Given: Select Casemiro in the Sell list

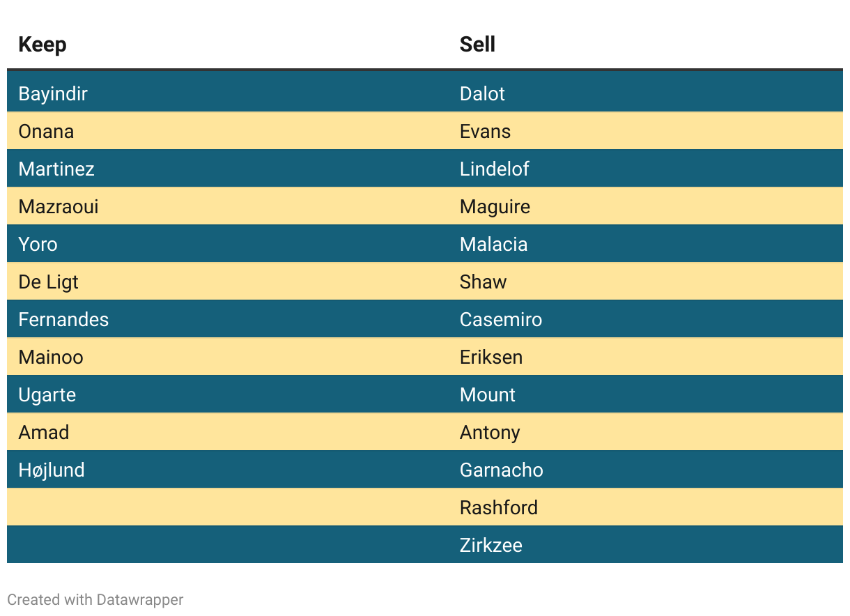Looking at the screenshot, I should click(x=501, y=319).
